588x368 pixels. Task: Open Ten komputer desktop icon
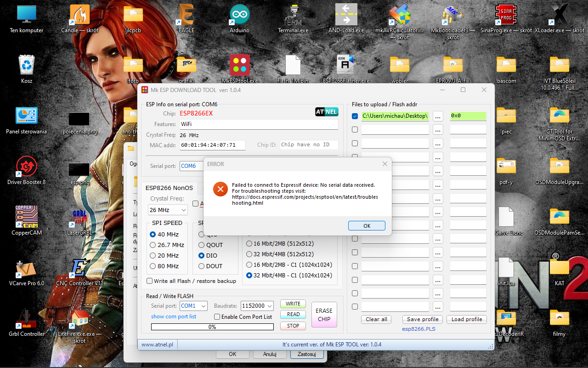click(27, 15)
